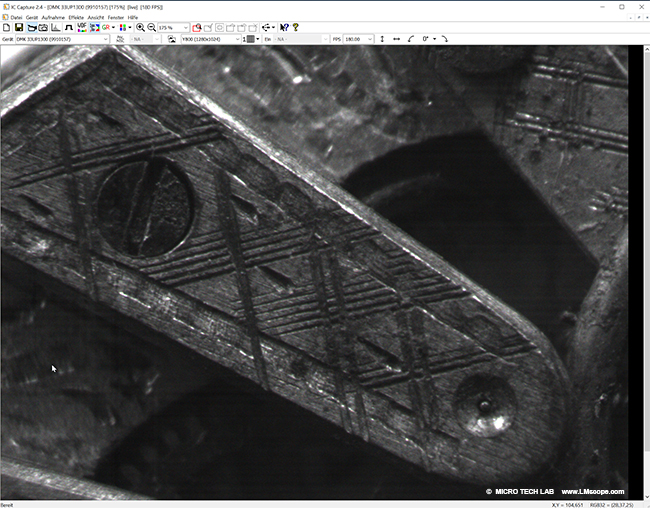Toggle the VCD properties button
The image size is (650, 508).
(81, 28)
